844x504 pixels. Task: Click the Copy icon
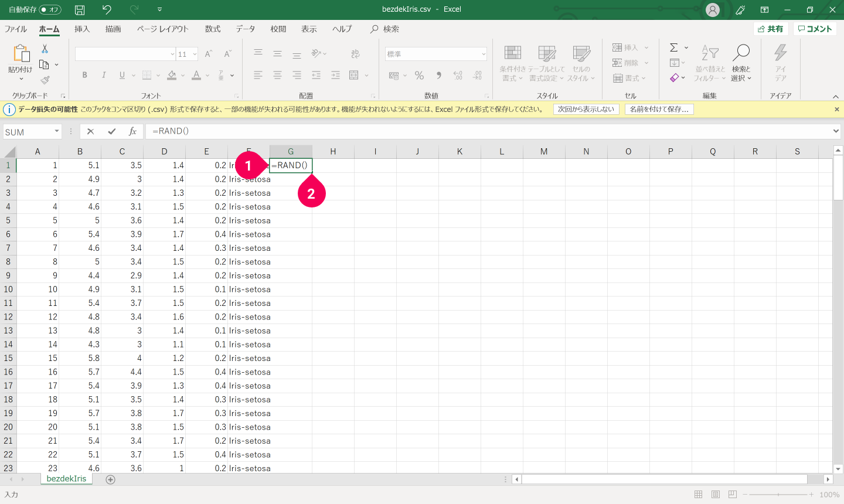pyautogui.click(x=44, y=64)
